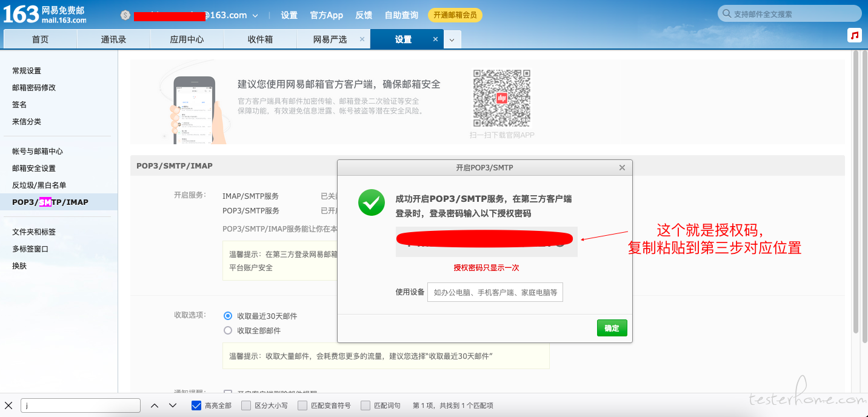Enable the 匹配词句 checkbox
868x417 pixels.
tap(365, 405)
